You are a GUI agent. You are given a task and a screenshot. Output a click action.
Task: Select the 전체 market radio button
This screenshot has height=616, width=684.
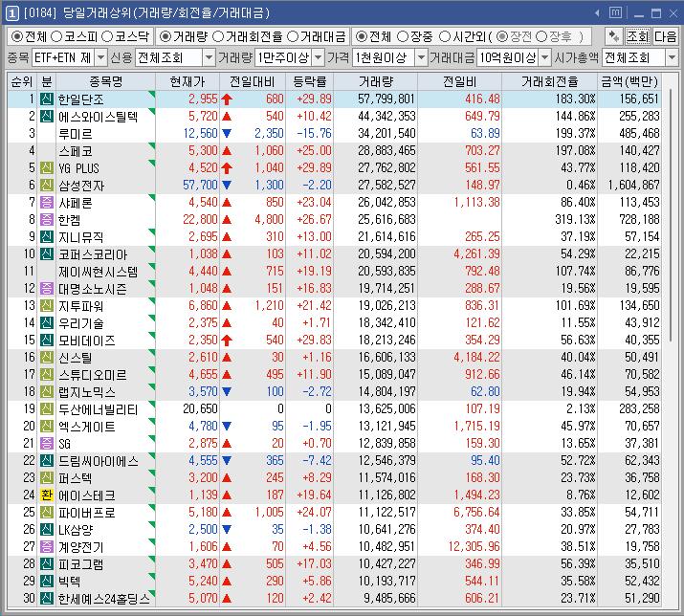coord(16,36)
